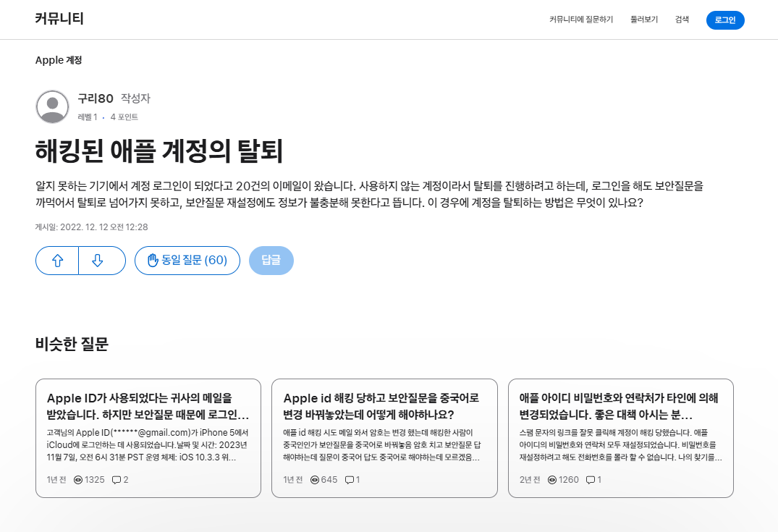Click the view count eye icon showing 645
The width and height of the screenshot is (778, 532).
(314, 479)
